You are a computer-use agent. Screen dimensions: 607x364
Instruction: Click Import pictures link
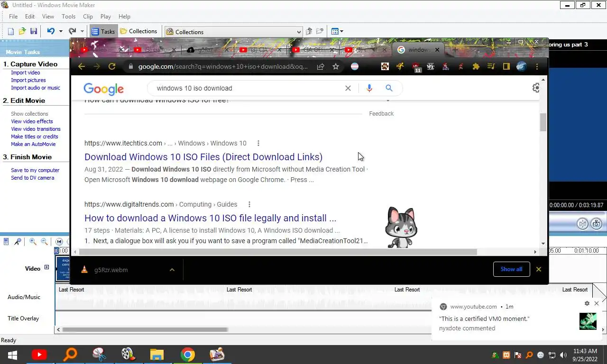(x=28, y=81)
